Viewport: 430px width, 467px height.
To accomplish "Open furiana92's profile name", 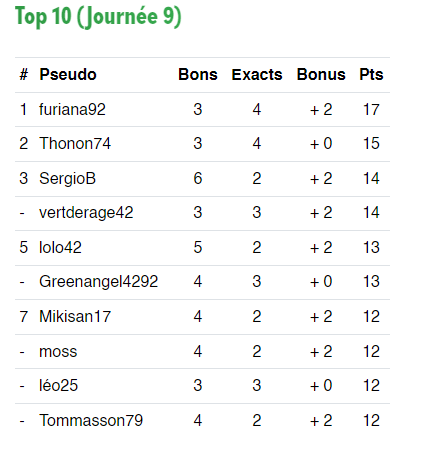I will tap(72, 110).
